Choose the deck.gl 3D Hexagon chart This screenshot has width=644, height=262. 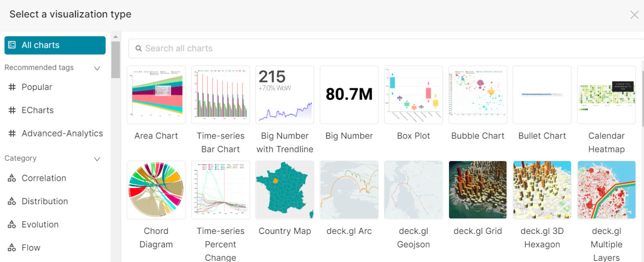pos(542,190)
